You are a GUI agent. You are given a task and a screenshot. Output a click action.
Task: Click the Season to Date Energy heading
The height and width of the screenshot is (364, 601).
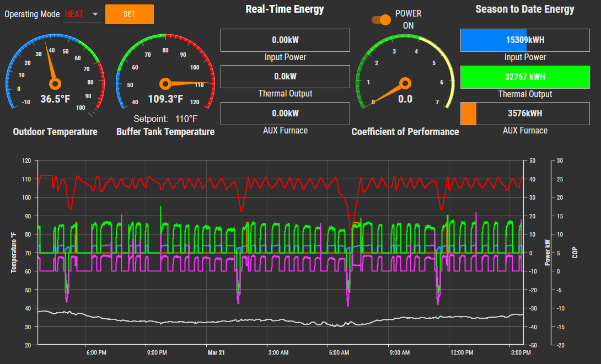coord(524,9)
